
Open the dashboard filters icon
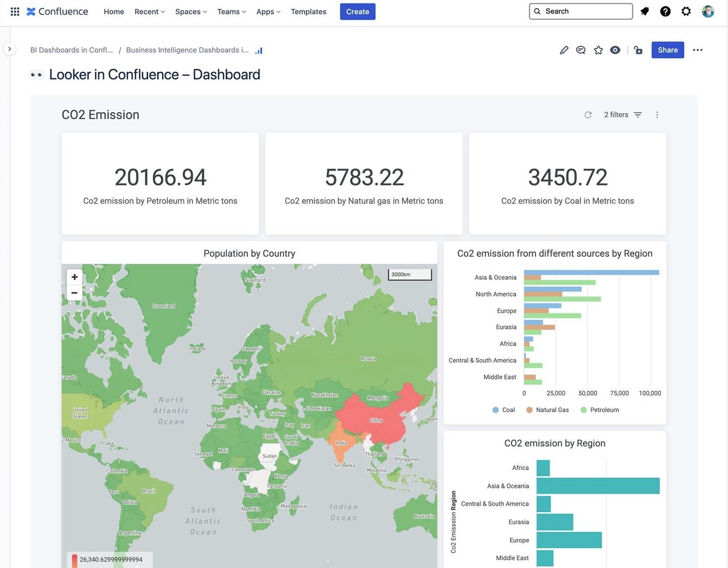[x=638, y=115]
